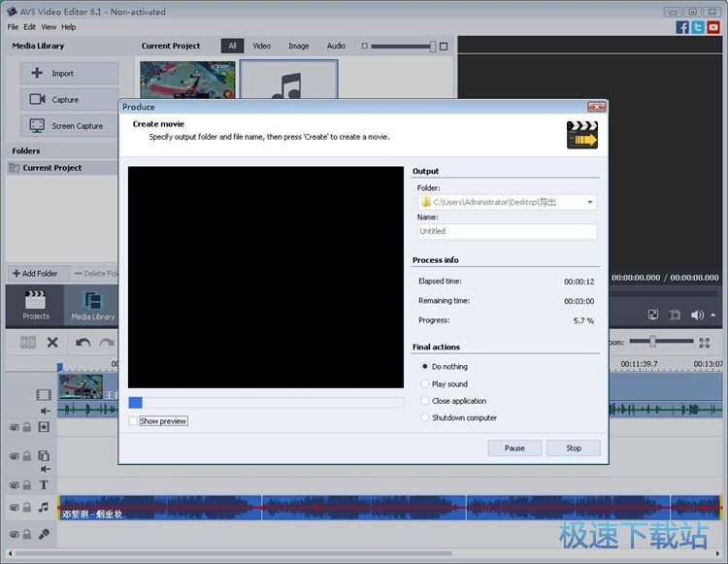Click the full screen preview icon

click(x=653, y=315)
